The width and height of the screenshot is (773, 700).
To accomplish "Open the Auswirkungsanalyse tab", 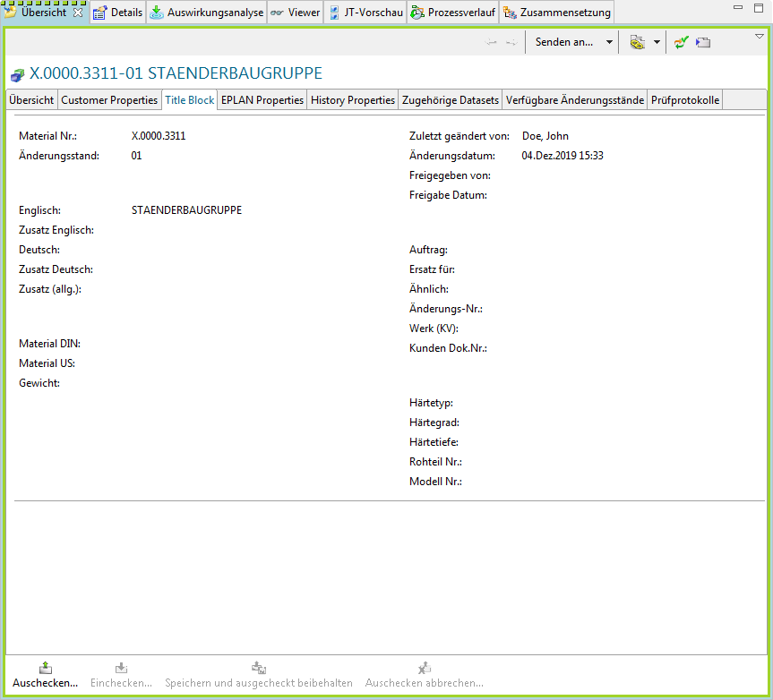I will click(206, 13).
